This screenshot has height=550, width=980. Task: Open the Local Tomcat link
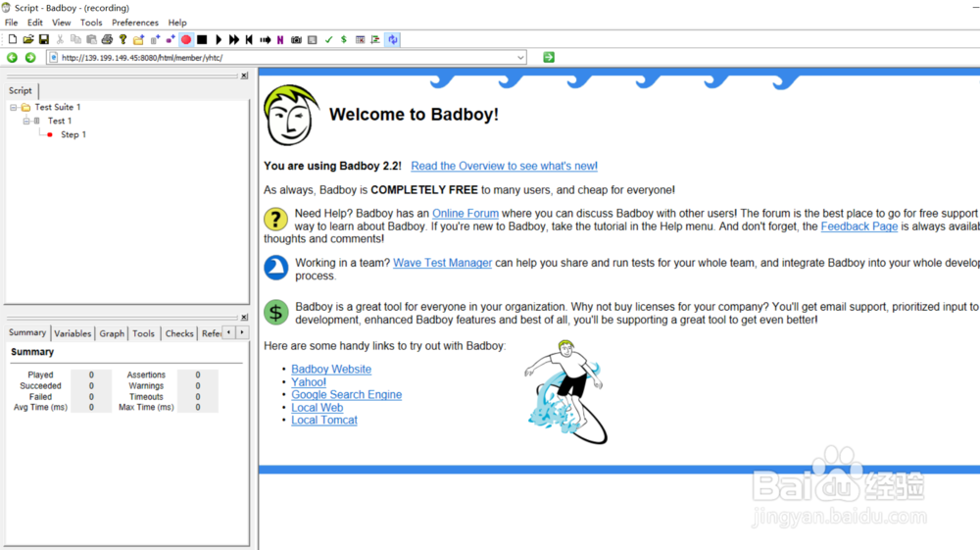click(x=324, y=421)
